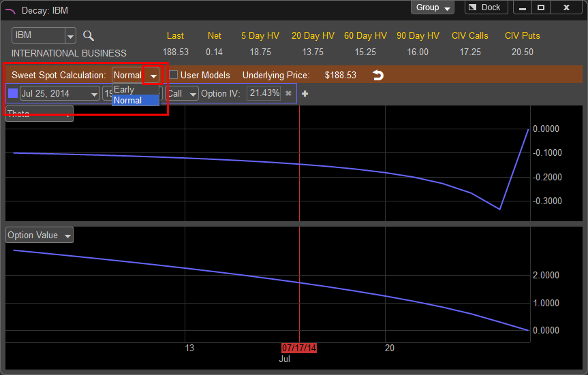The height and width of the screenshot is (375, 588).
Task: Close the Decay window
Action: (567, 7)
